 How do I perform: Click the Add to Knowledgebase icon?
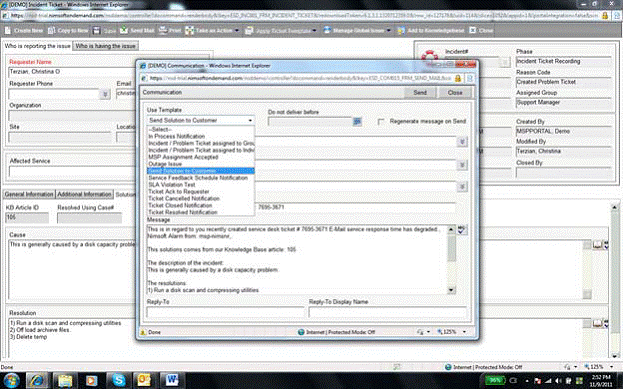(401, 30)
